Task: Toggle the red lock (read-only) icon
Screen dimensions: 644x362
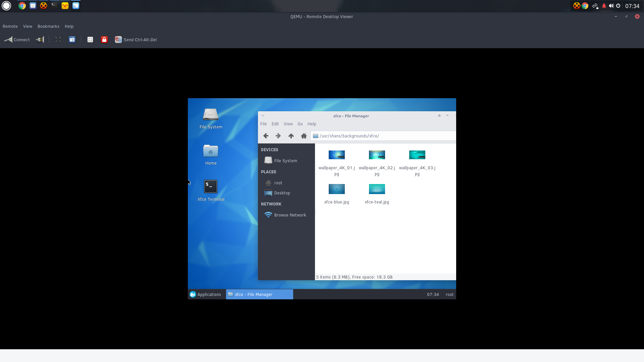Action: click(x=104, y=40)
